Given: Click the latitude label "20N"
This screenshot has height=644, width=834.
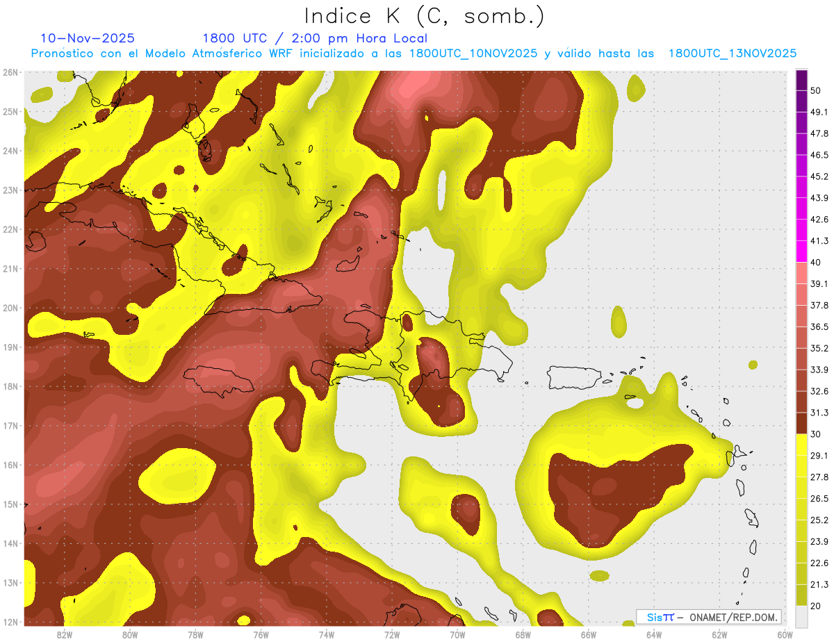Looking at the screenshot, I should (x=10, y=308).
